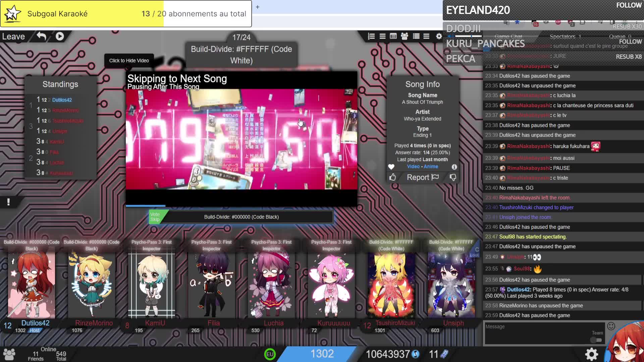
Task: Like the song with thumbs up
Action: (x=392, y=177)
